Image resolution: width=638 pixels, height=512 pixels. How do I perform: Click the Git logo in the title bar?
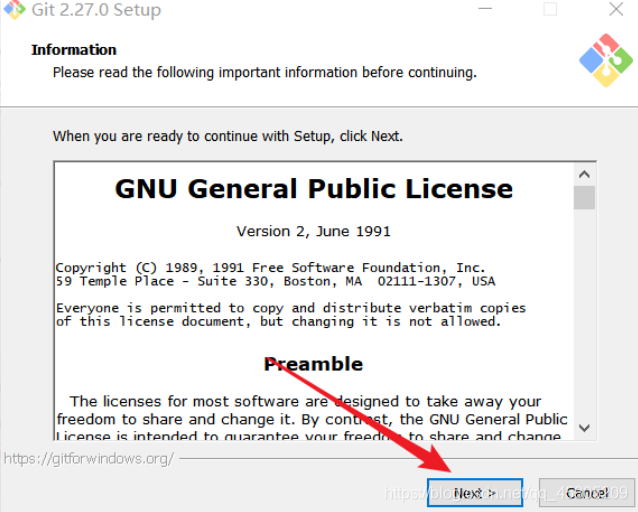click(14, 9)
